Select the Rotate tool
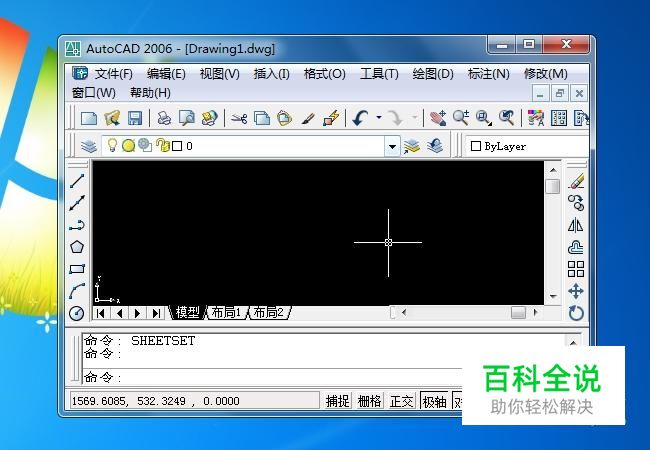Viewport: 650px width, 450px height. pos(576,313)
